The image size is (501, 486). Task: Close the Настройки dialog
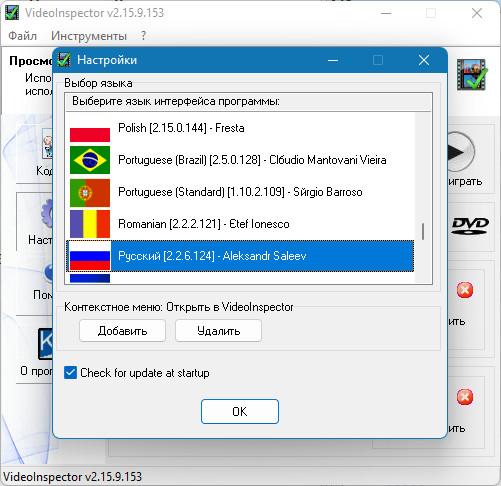[424, 60]
